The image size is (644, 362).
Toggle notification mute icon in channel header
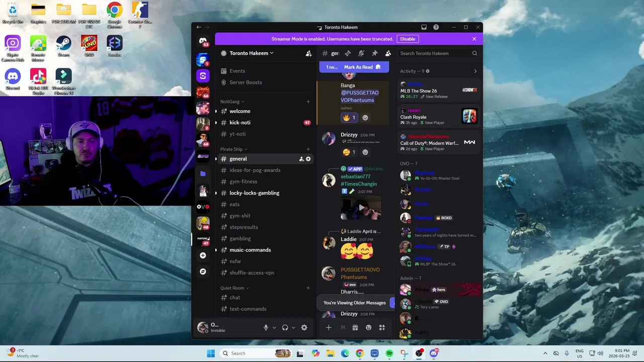[x=361, y=53]
